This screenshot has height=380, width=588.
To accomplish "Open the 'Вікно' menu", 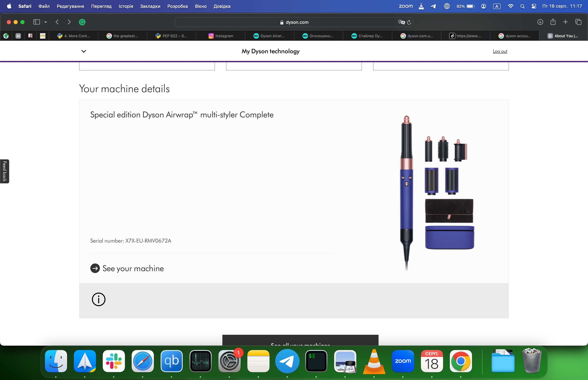I will click(201, 6).
